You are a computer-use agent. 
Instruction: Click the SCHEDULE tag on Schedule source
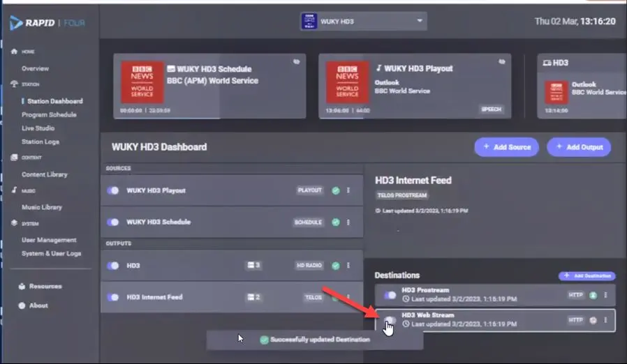coord(309,222)
